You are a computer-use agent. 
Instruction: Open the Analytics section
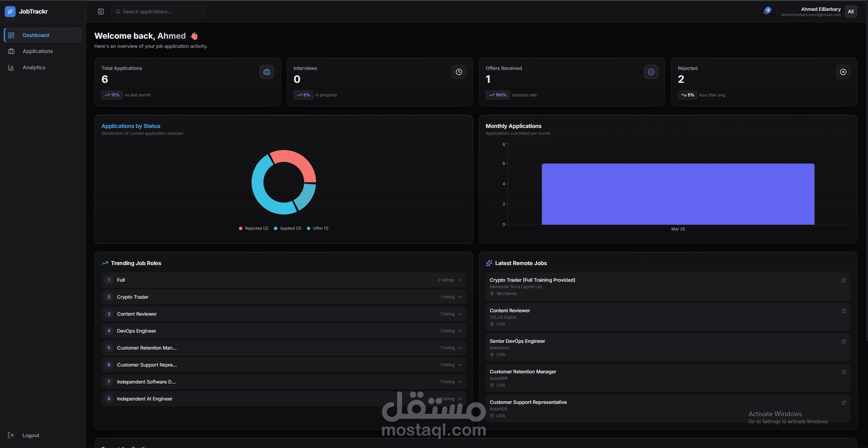(34, 67)
